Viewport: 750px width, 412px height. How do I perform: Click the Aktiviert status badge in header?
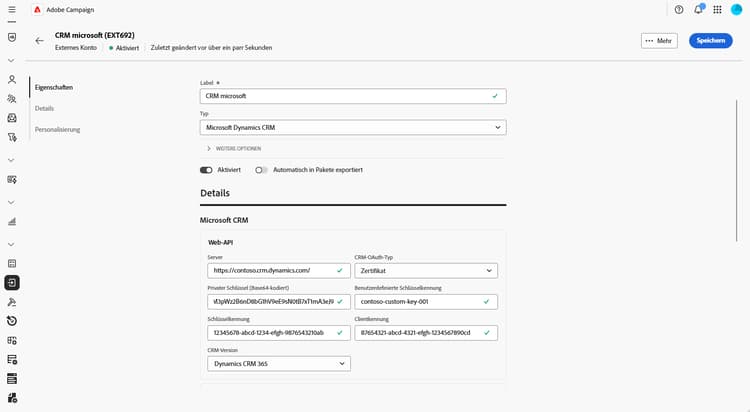click(124, 48)
